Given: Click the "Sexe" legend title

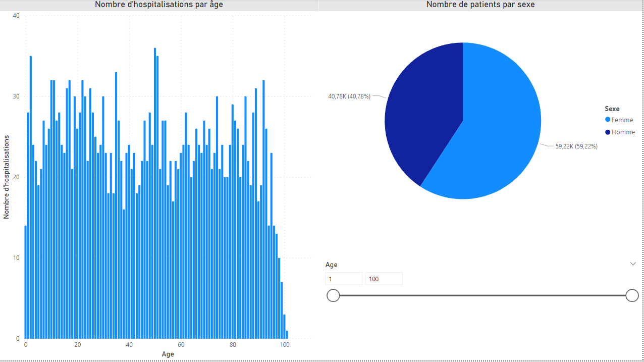Looking at the screenshot, I should (612, 109).
